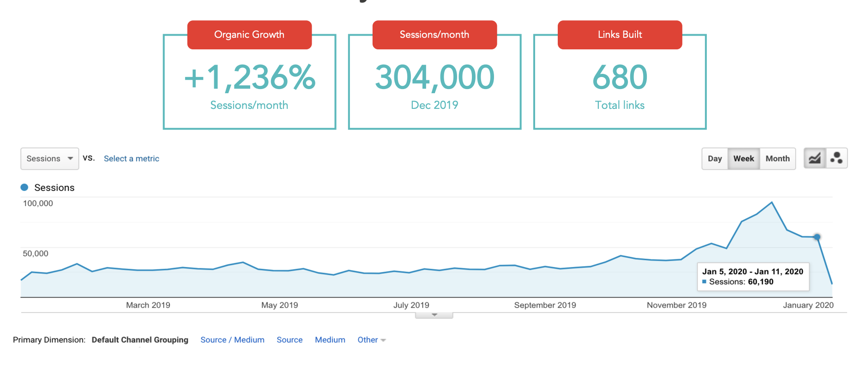Switch to motion chart icon

[x=836, y=158]
